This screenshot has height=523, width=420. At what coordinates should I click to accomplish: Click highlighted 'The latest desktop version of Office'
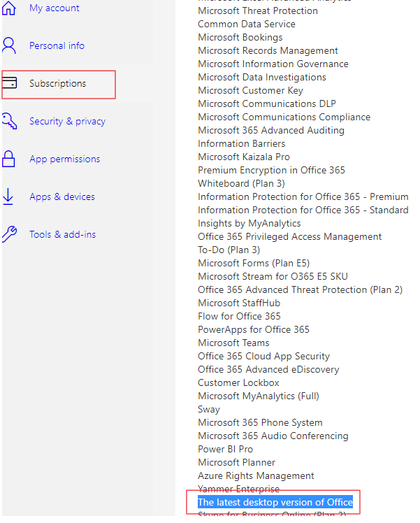tap(275, 502)
